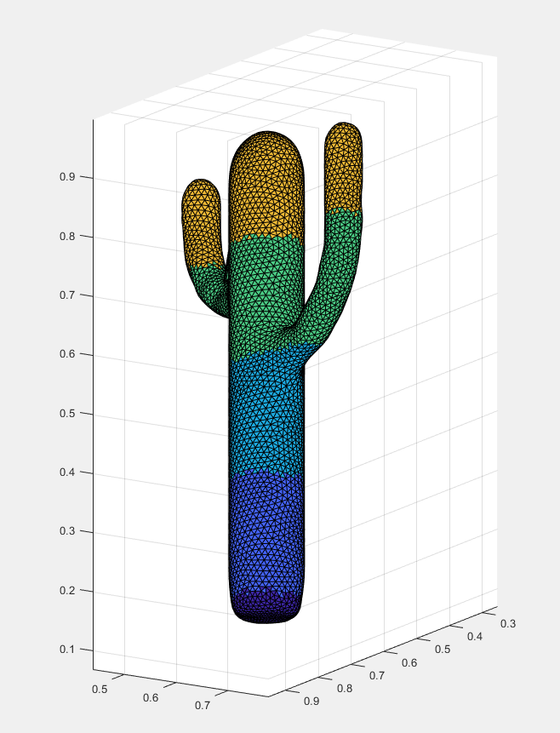Screen dimensions: 560x733
Task: Select the 0.7 label on bottom-left axis
Action: [203, 706]
